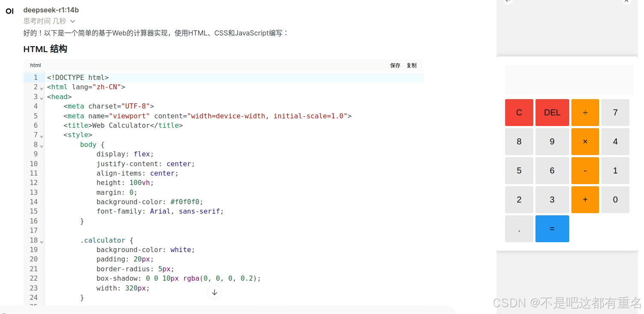Click the calculator 6 key
The image size is (644, 314).
(552, 170)
